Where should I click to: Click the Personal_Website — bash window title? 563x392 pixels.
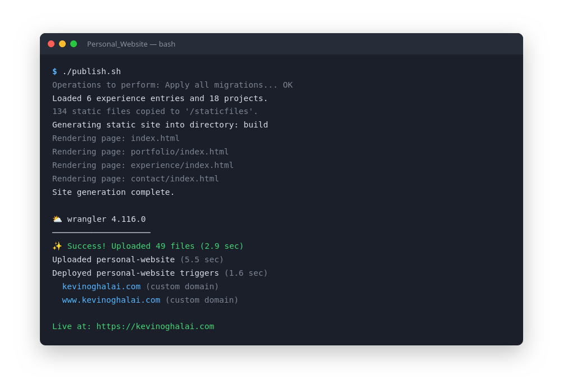131,44
